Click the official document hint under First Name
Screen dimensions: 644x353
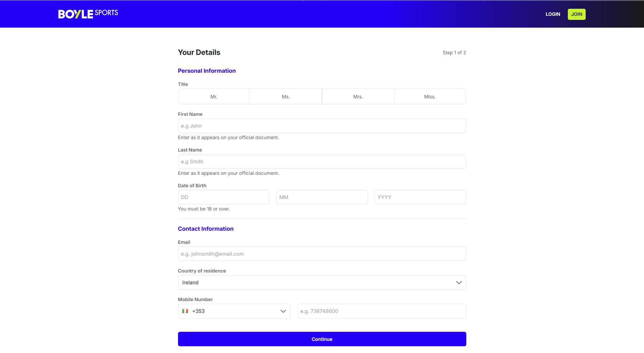[229, 137]
